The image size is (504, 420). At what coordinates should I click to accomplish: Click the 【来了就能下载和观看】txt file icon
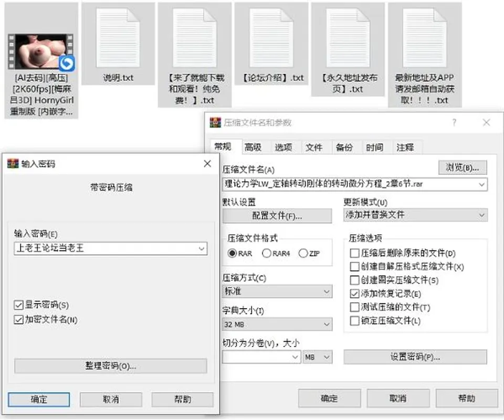pos(194,38)
